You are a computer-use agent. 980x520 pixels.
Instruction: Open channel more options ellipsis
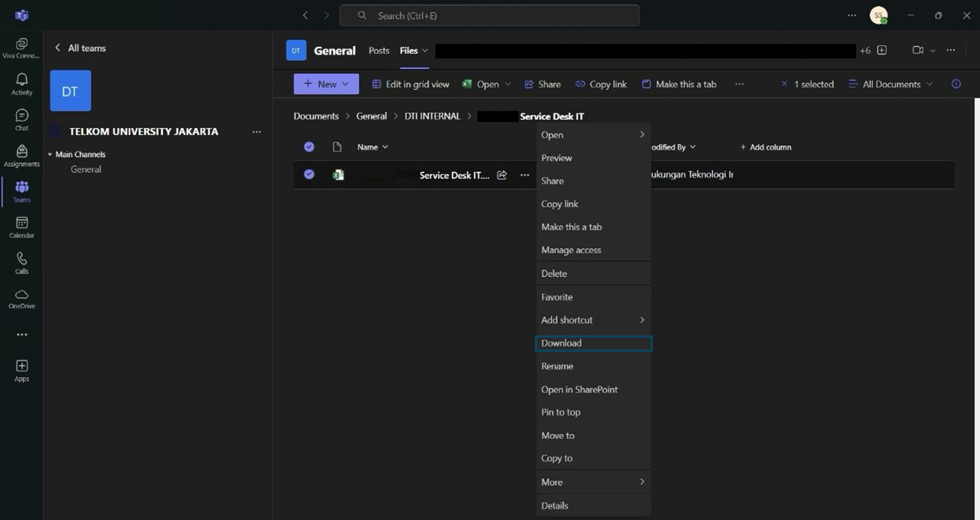pos(951,50)
